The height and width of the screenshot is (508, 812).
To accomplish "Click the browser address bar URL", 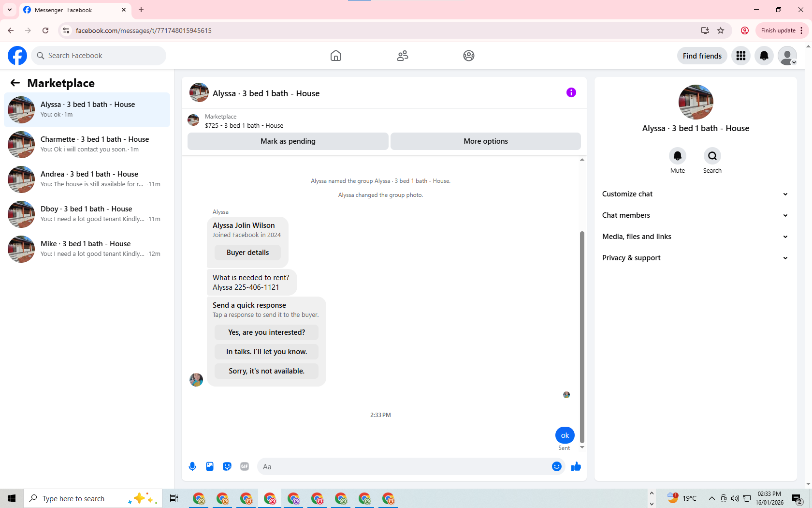I will tap(144, 30).
